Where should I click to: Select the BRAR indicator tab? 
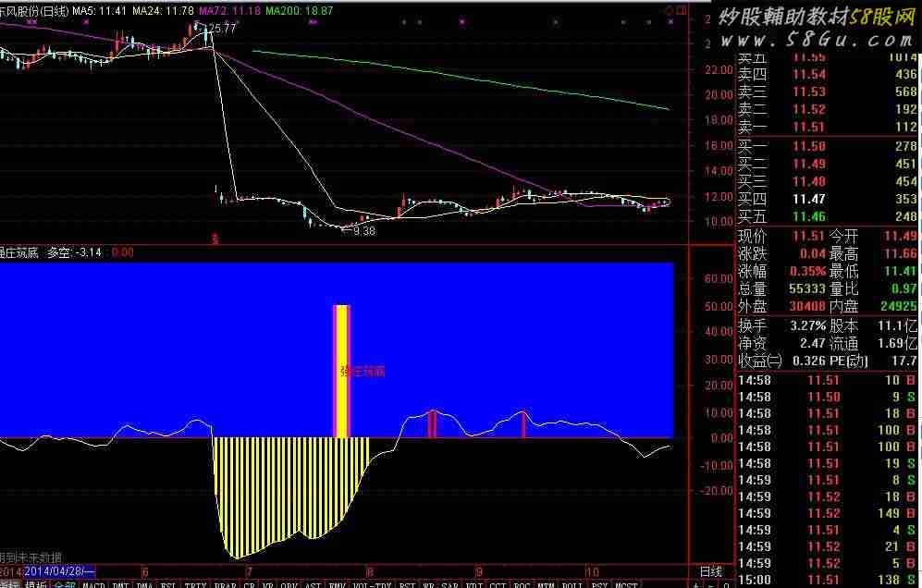click(224, 583)
